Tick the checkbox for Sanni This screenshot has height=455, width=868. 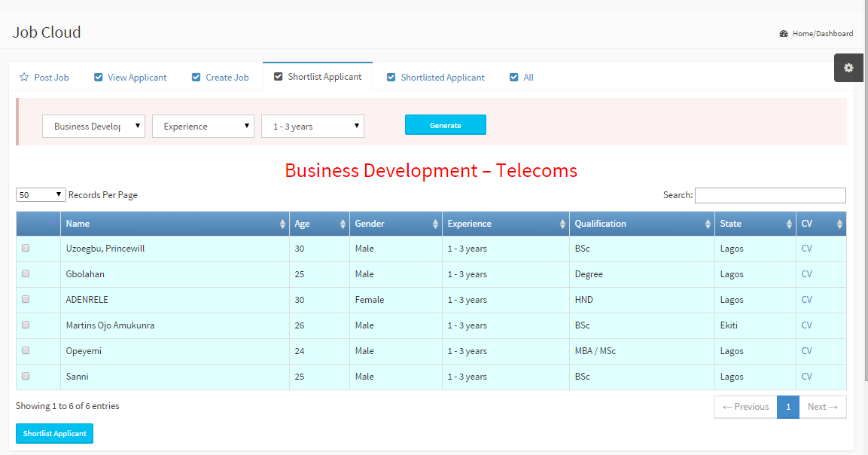(26, 376)
